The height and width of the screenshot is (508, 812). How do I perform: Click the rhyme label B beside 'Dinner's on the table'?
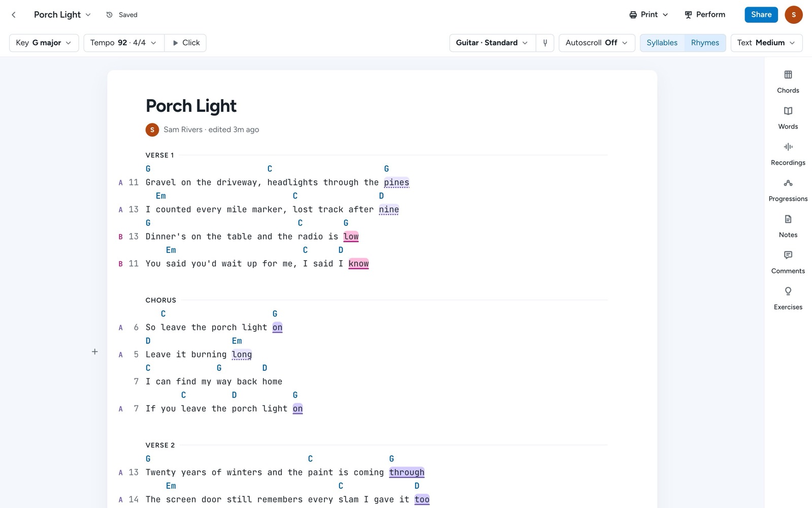(x=120, y=237)
